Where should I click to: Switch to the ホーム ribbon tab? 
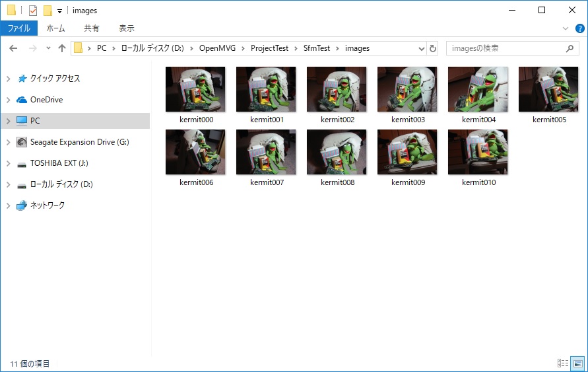click(56, 28)
